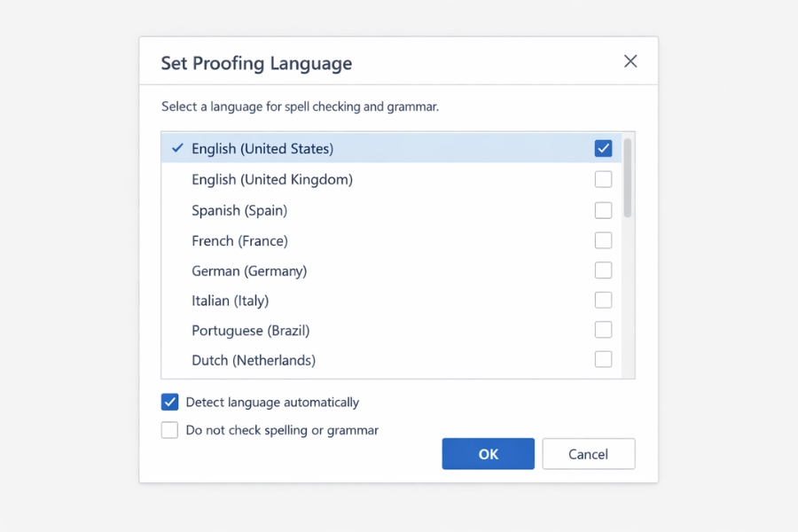This screenshot has height=532, width=798.
Task: Click the checkmark icon beside English (United States)
Action: click(x=177, y=148)
